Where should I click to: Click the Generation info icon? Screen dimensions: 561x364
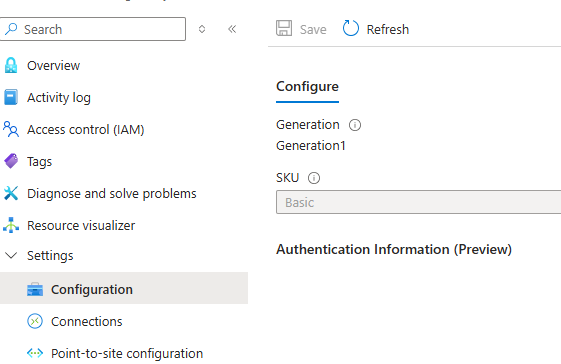355,125
